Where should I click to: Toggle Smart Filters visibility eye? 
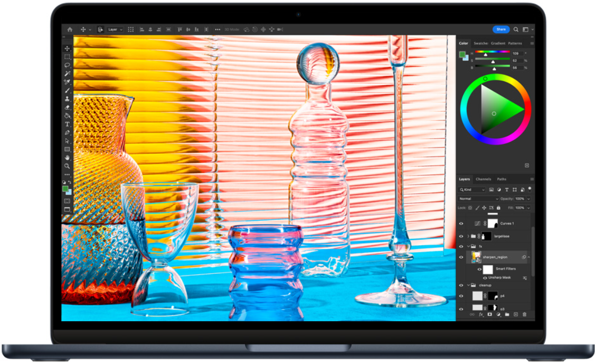tap(479, 270)
